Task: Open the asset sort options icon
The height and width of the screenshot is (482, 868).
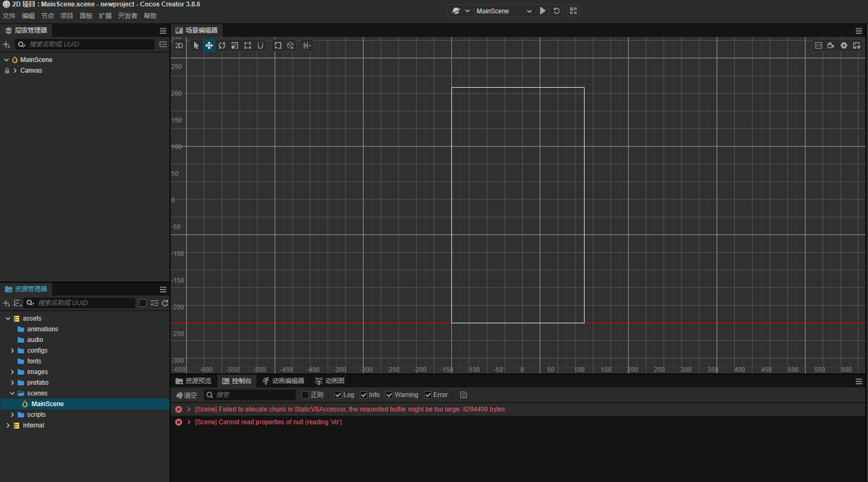Action: click(17, 303)
